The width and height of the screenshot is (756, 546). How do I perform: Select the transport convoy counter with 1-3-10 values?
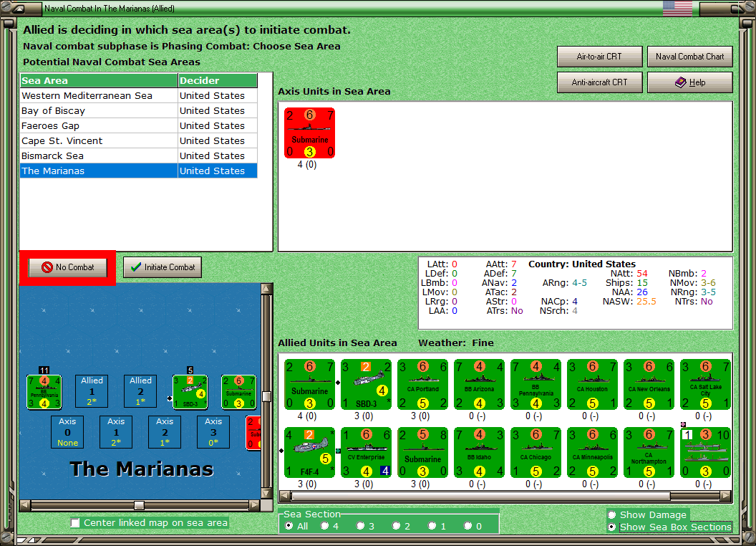point(705,453)
